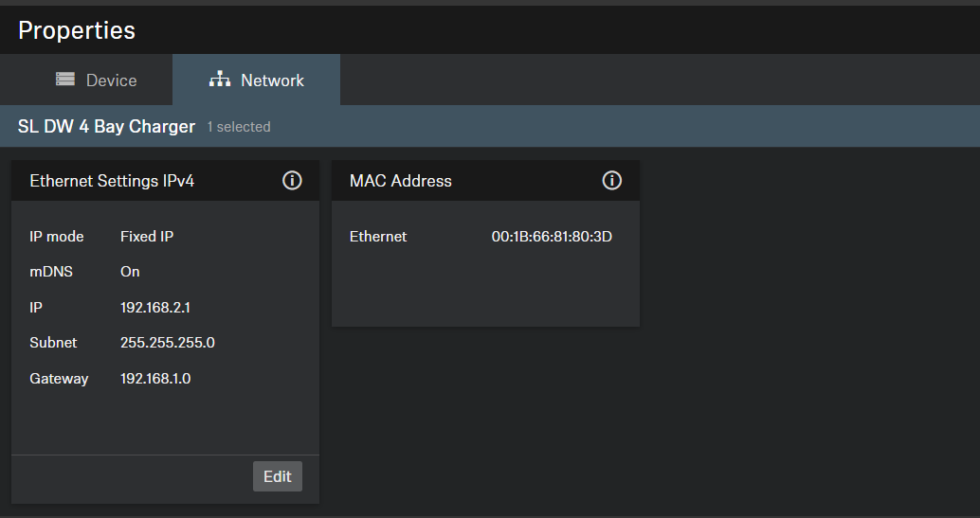Click the SL DW 4 Bay Charger name
This screenshot has height=518, width=980.
(106, 126)
